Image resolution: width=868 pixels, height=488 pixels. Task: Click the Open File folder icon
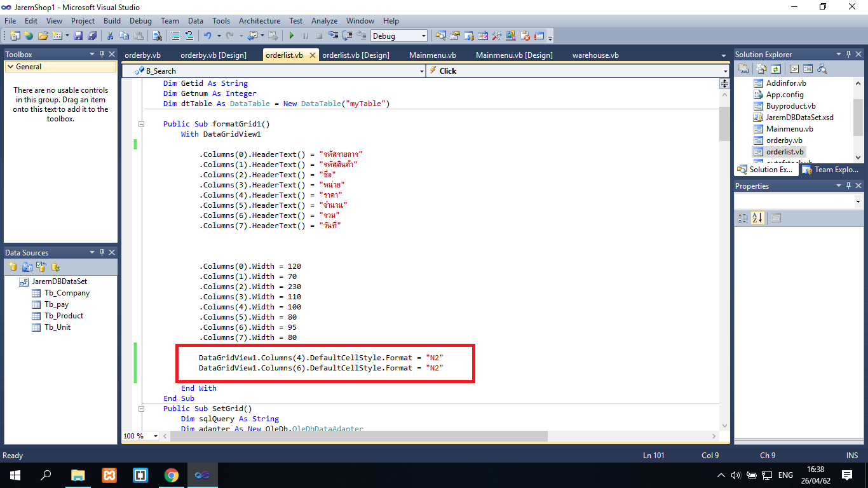[x=43, y=36]
